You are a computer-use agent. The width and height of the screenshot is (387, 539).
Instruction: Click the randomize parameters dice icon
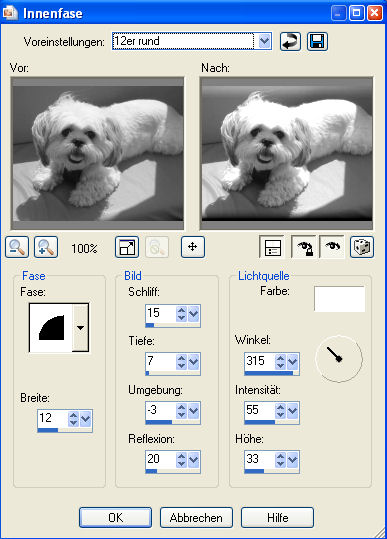click(x=362, y=247)
